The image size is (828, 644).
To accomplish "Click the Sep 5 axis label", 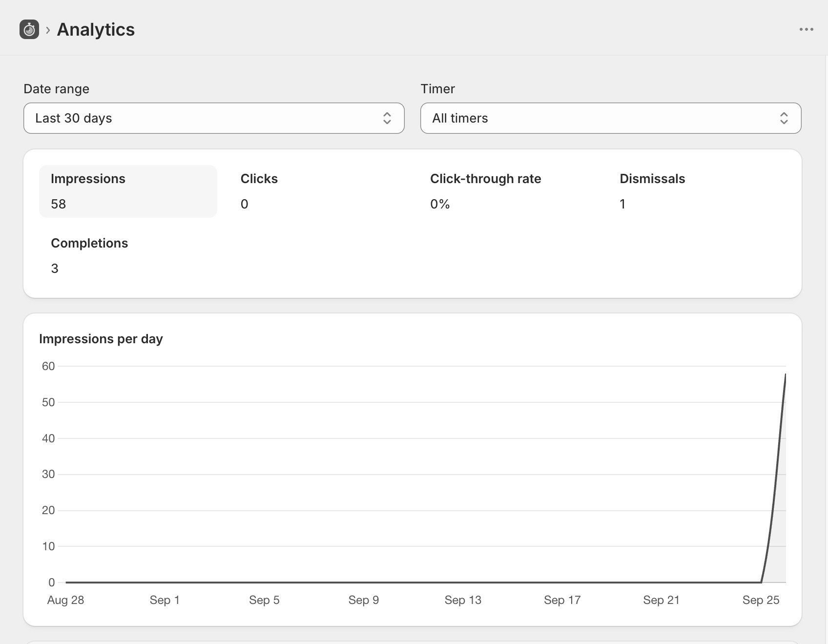I will click(264, 600).
